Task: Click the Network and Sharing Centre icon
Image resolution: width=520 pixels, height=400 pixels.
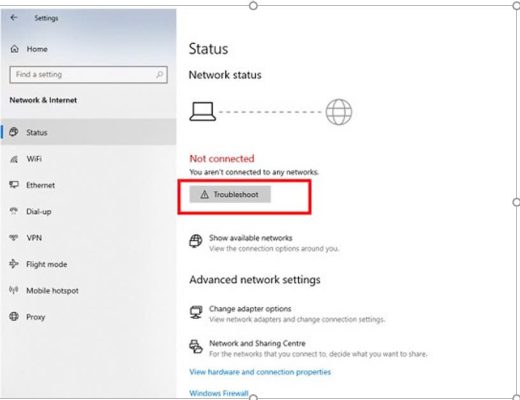Action: pos(196,347)
